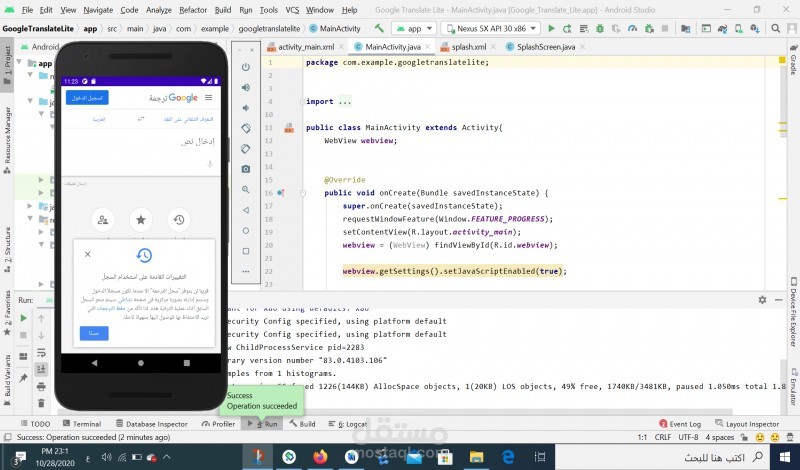Click the Debug app bug icon

pyautogui.click(x=600, y=29)
